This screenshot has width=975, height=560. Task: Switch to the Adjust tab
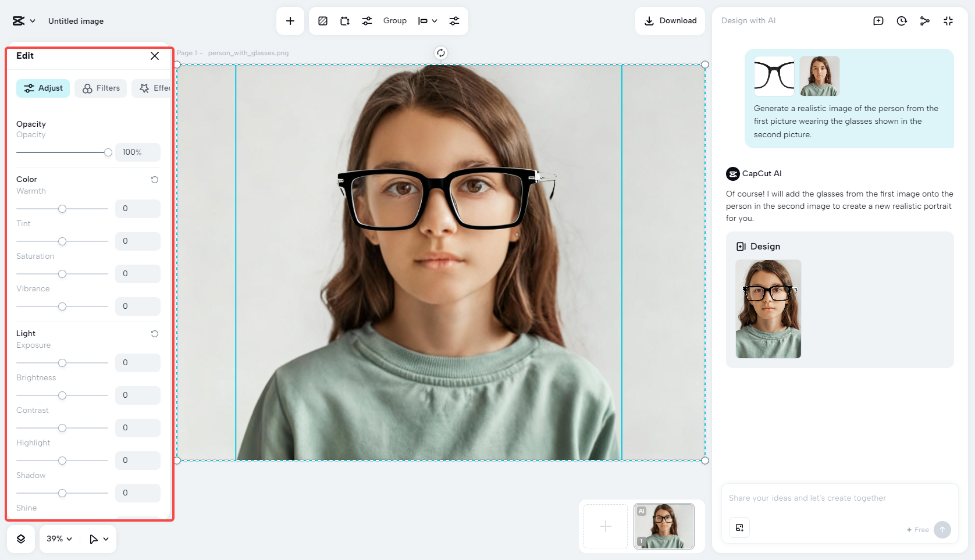43,88
